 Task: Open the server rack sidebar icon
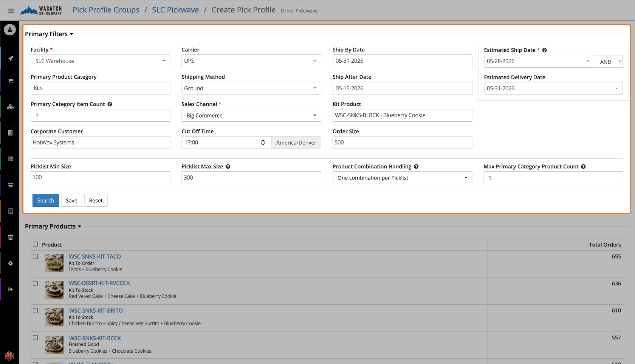pos(11,159)
